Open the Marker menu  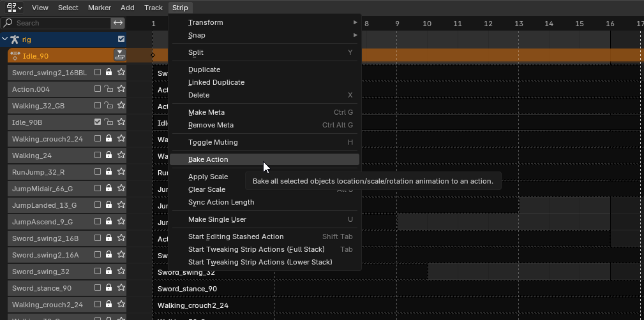click(99, 8)
